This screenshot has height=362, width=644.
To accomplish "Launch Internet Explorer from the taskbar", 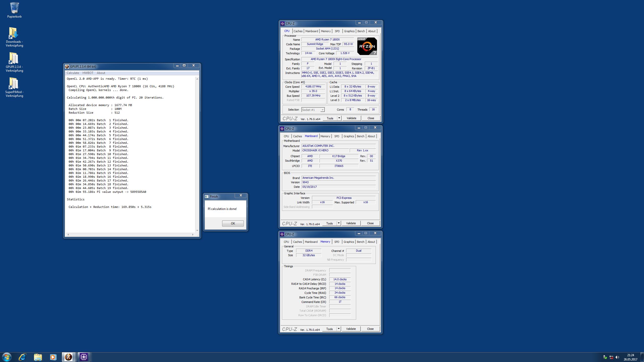I will 22,357.
